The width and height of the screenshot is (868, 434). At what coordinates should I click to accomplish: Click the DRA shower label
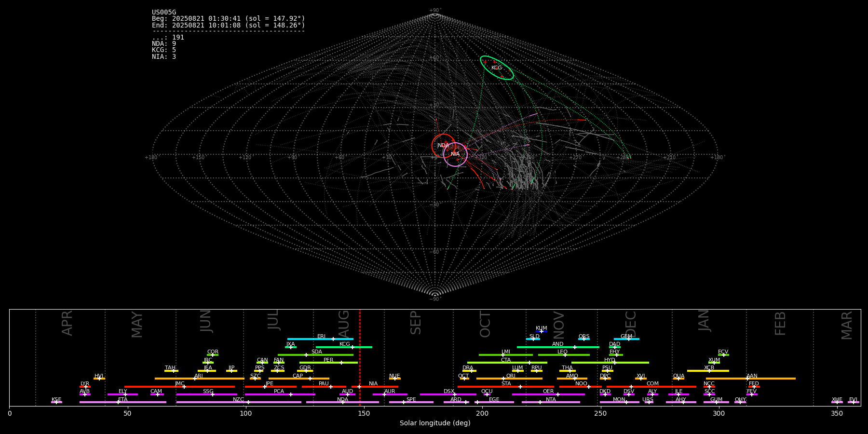(468, 368)
